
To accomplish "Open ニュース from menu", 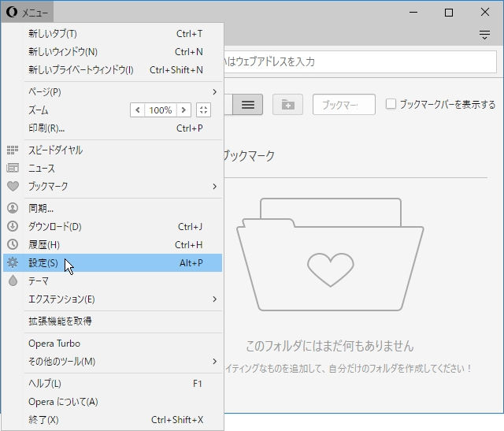I will [113, 168].
